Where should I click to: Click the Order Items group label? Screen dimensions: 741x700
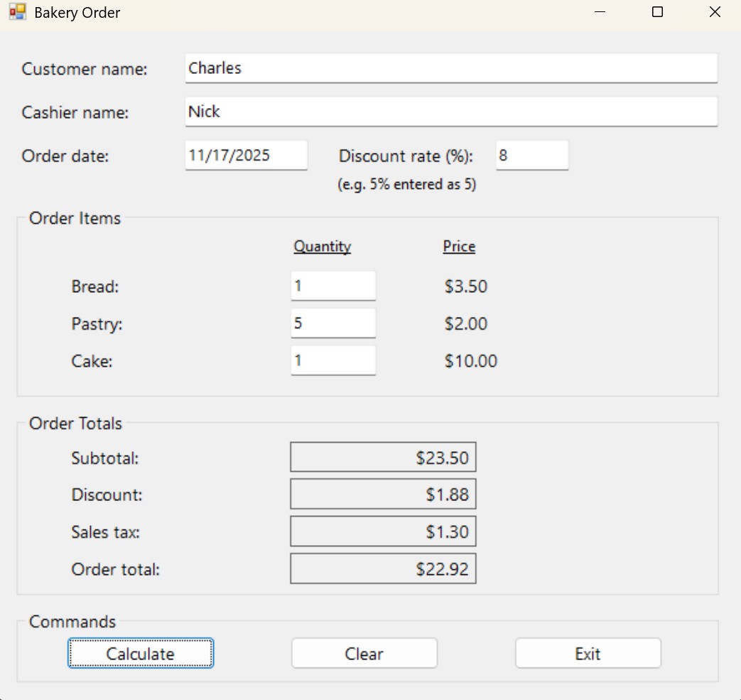pos(74,218)
